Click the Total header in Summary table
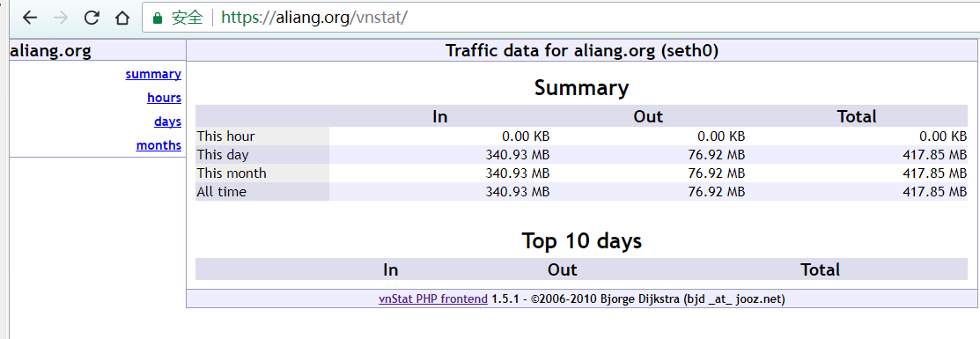Viewport: 980px width, 339px height. point(856,116)
